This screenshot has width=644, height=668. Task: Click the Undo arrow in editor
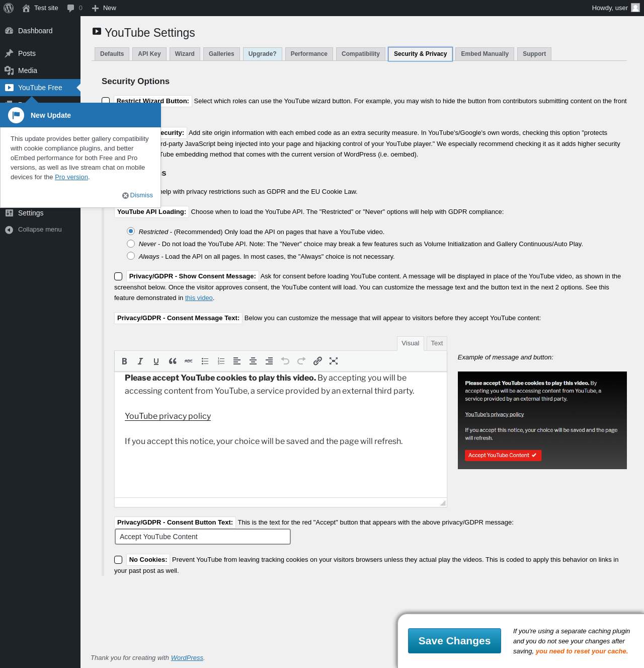(285, 361)
